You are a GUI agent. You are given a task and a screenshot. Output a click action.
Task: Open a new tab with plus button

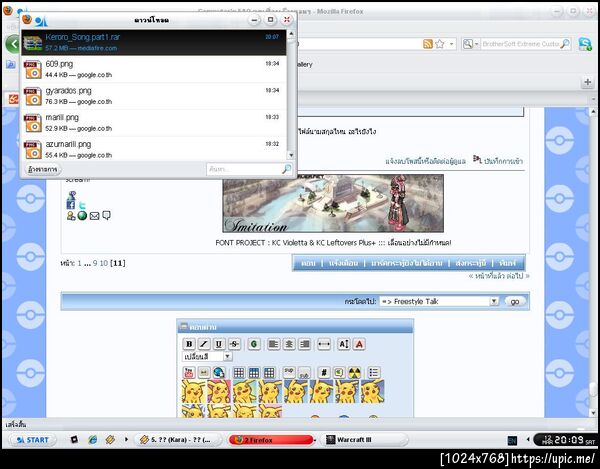click(x=588, y=82)
